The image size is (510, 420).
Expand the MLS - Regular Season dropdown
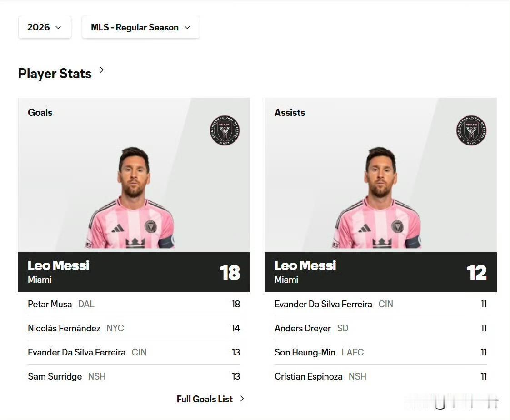point(140,27)
